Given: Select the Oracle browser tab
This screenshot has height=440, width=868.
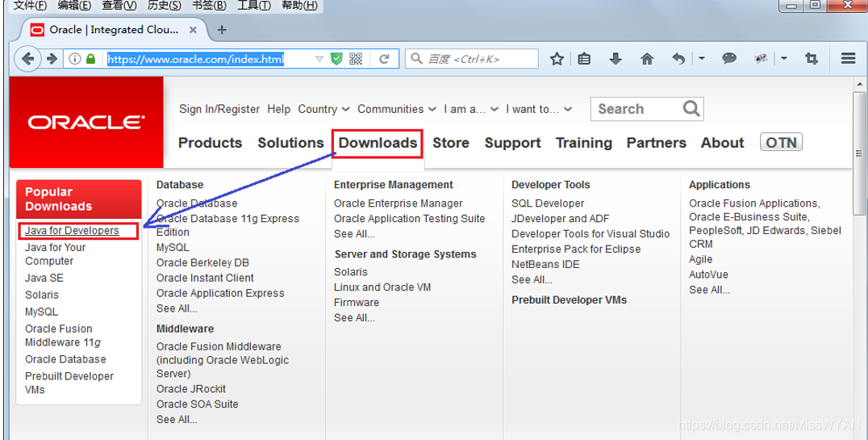Looking at the screenshot, I should tap(114, 30).
